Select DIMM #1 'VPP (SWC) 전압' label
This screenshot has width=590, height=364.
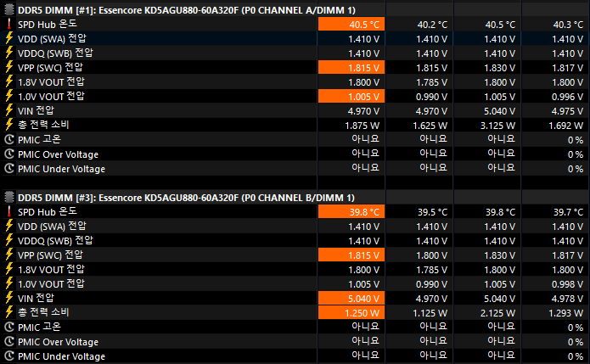(x=50, y=68)
